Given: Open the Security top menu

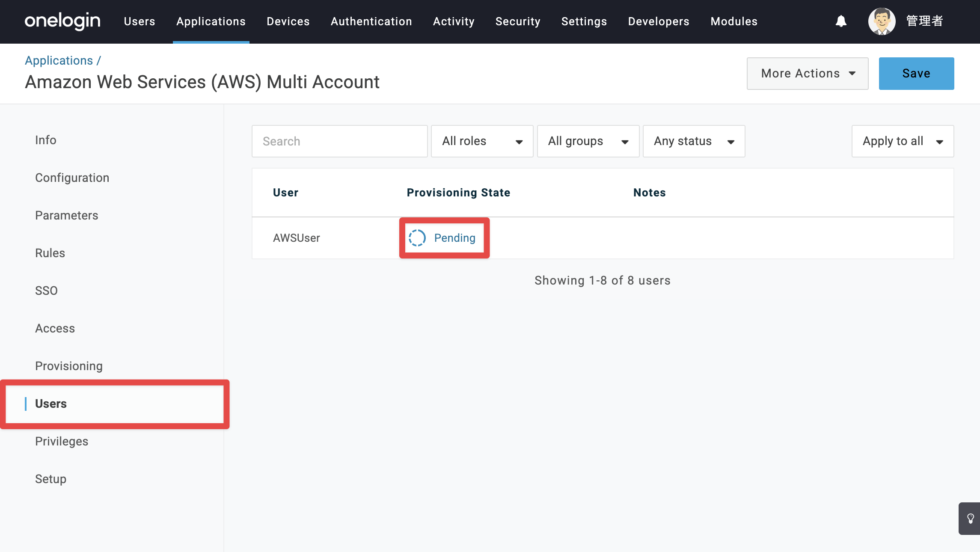Looking at the screenshot, I should 518,21.
